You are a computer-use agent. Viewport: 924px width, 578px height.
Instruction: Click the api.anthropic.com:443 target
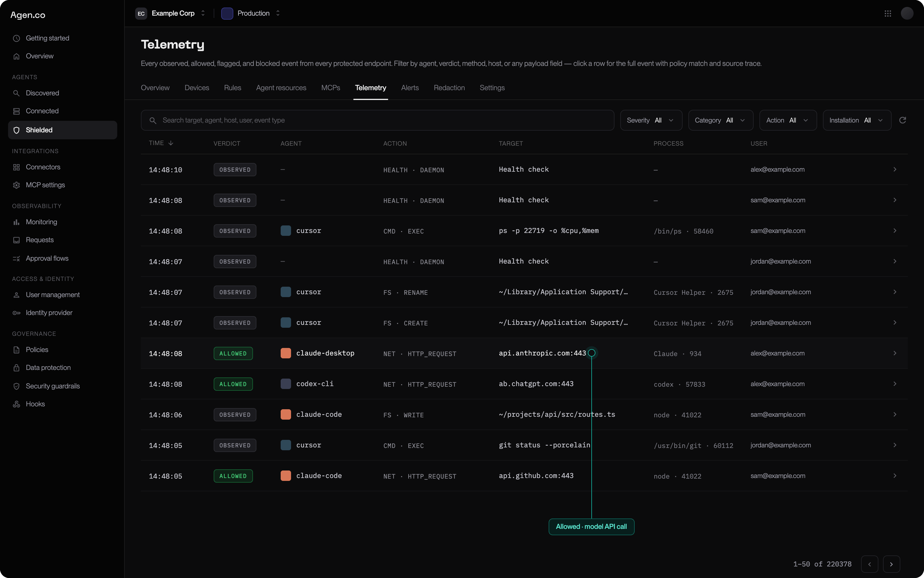542,353
